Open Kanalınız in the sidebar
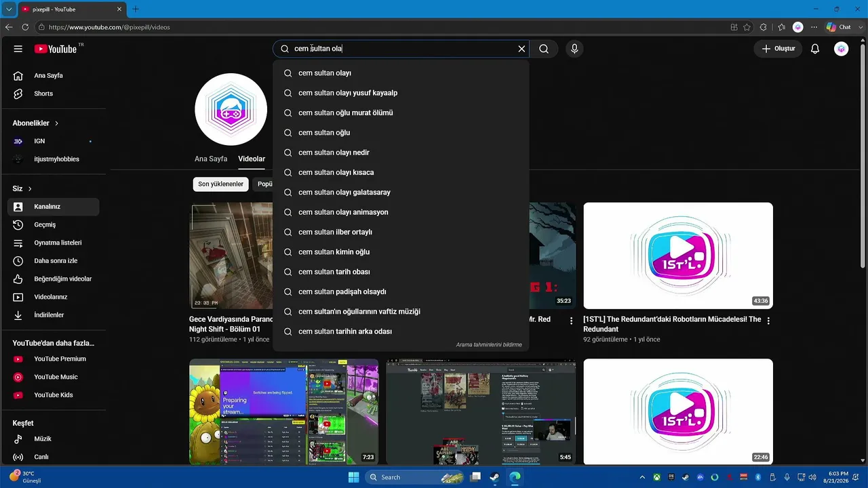The image size is (868, 488). (53, 207)
